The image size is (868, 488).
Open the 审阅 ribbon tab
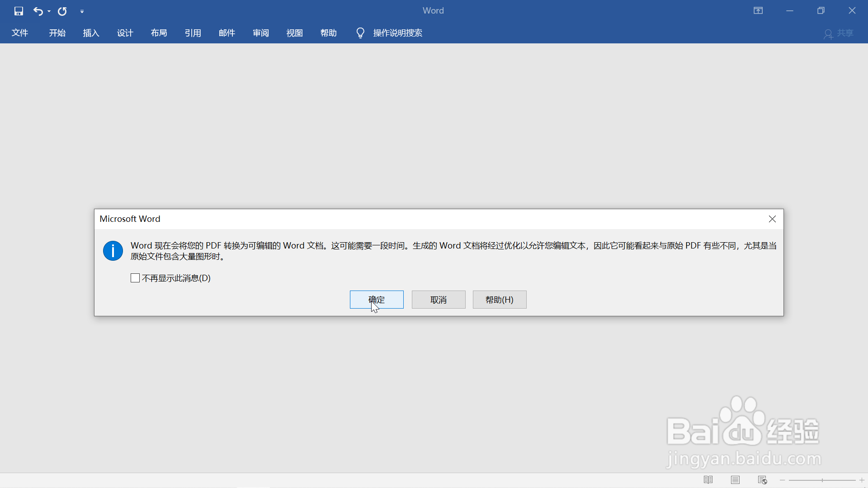tap(261, 33)
